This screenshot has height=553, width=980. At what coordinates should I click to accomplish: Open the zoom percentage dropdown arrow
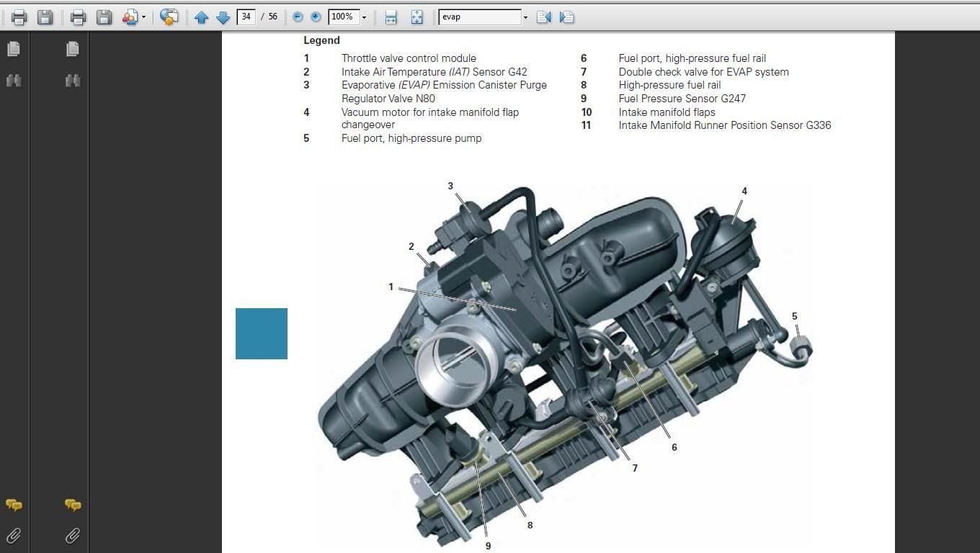tap(364, 17)
